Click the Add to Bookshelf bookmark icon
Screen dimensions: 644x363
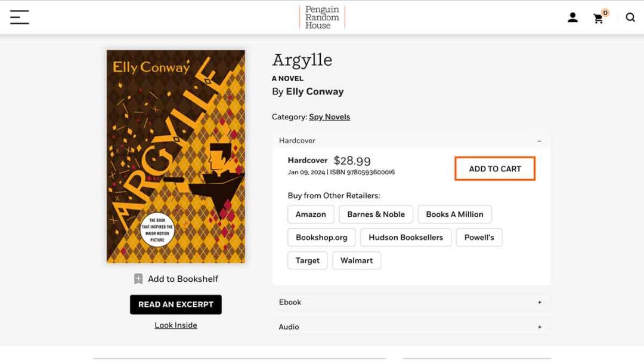(x=138, y=279)
